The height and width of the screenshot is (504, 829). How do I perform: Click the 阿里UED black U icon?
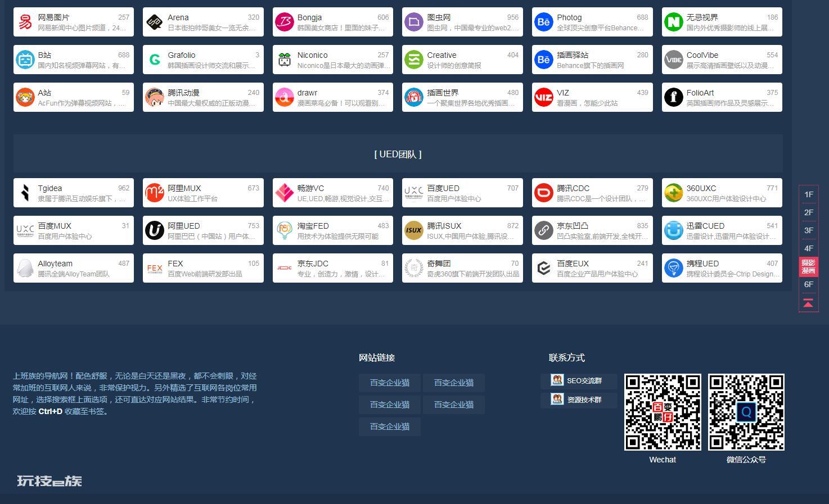(x=155, y=230)
